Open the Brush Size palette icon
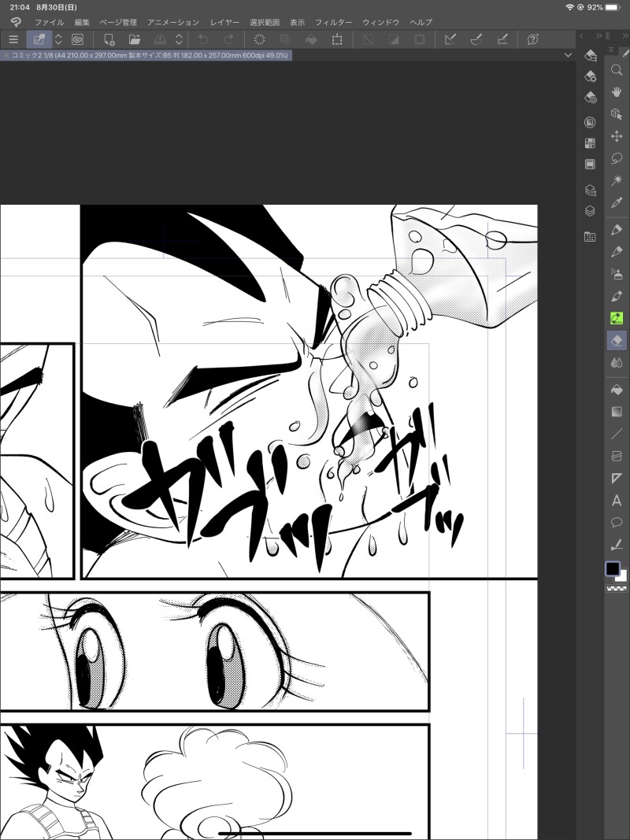This screenshot has width=630, height=840. [x=590, y=98]
